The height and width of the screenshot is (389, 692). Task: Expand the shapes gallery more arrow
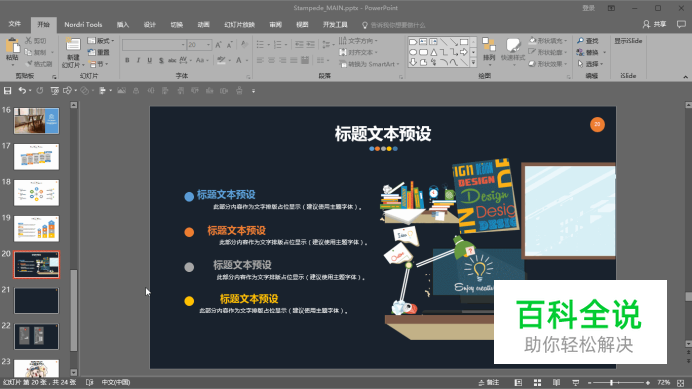tap(473, 63)
